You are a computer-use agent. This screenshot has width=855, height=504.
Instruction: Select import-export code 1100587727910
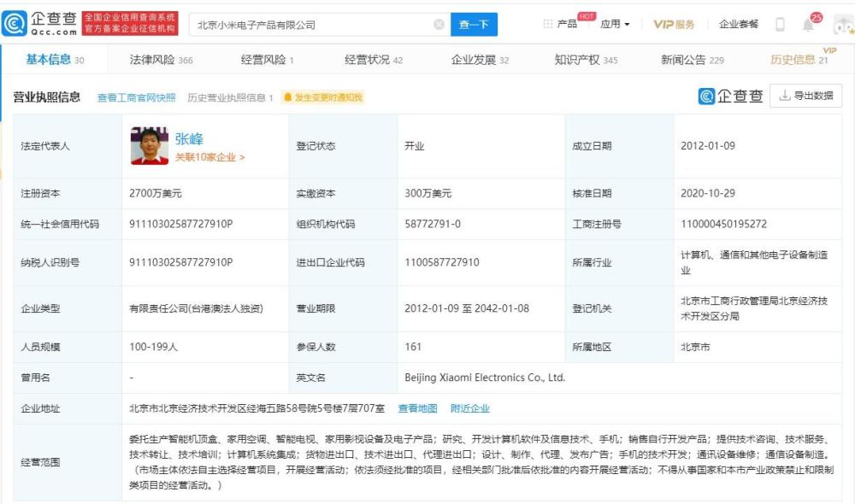point(442,262)
